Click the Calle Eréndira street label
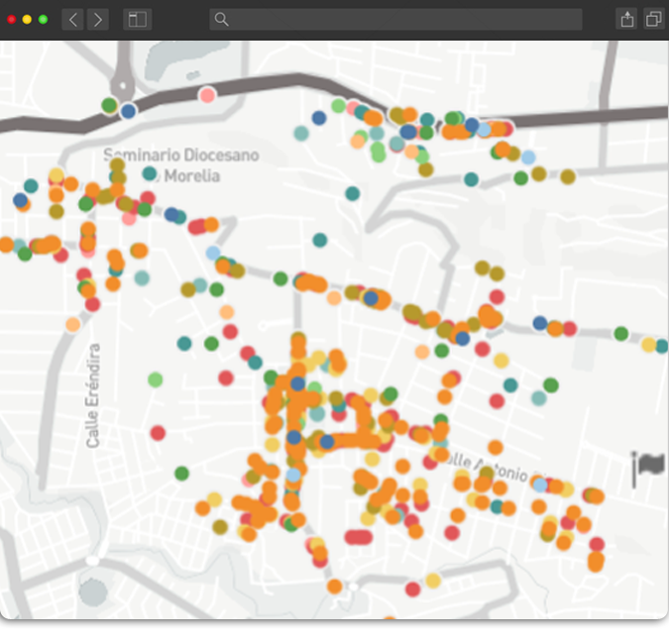This screenshot has height=644, width=669. (94, 395)
